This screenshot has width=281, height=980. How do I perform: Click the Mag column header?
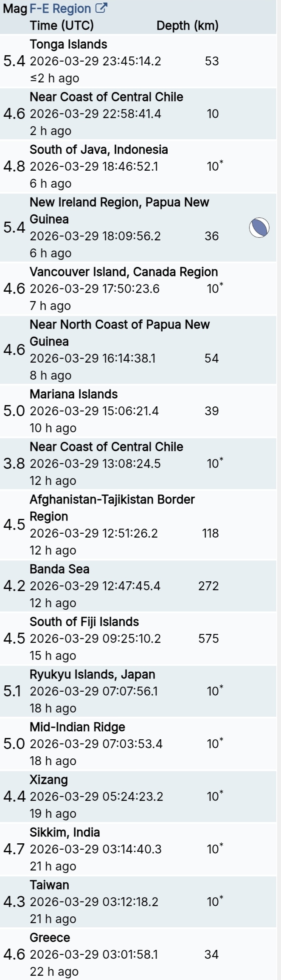(x=14, y=8)
